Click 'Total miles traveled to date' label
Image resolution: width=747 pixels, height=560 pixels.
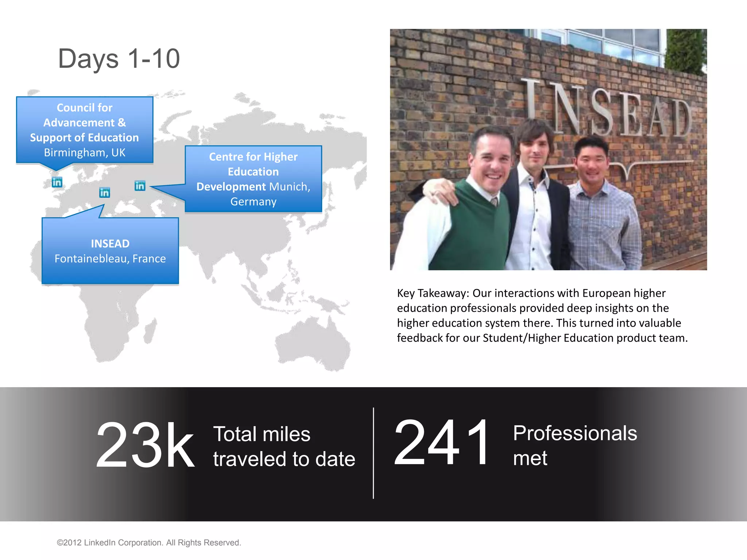pyautogui.click(x=284, y=446)
